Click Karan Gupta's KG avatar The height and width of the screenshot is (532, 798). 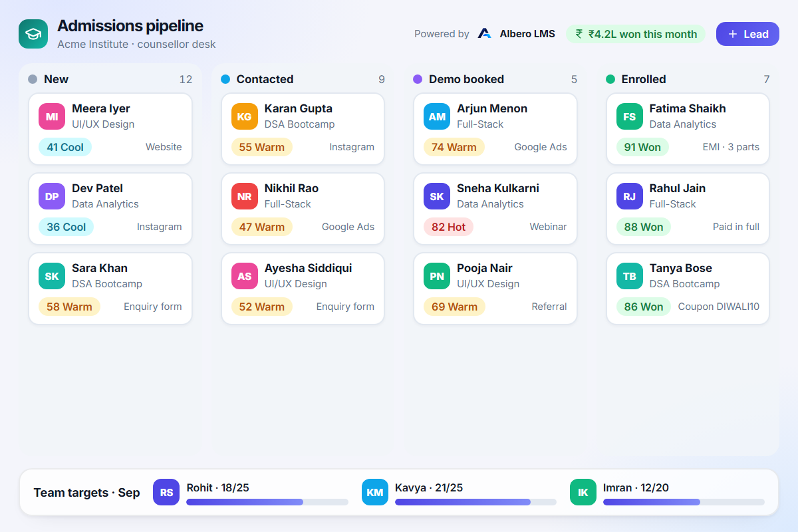tap(245, 116)
